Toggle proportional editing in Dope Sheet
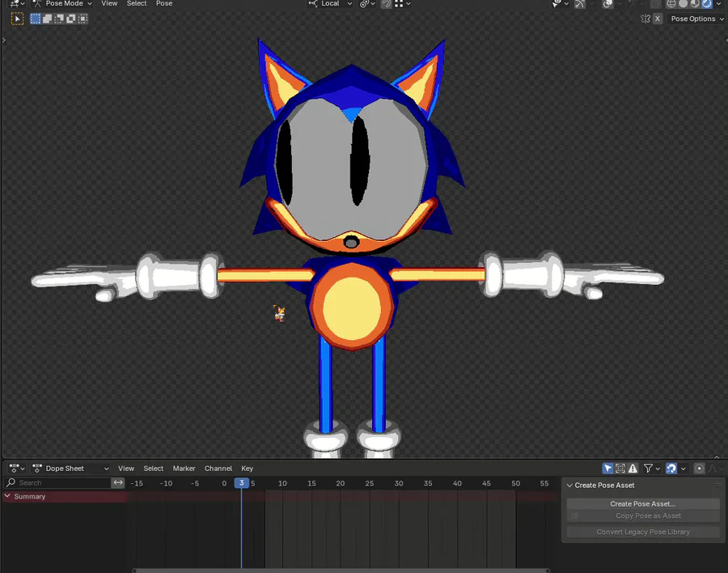The width and height of the screenshot is (728, 573). [x=699, y=469]
